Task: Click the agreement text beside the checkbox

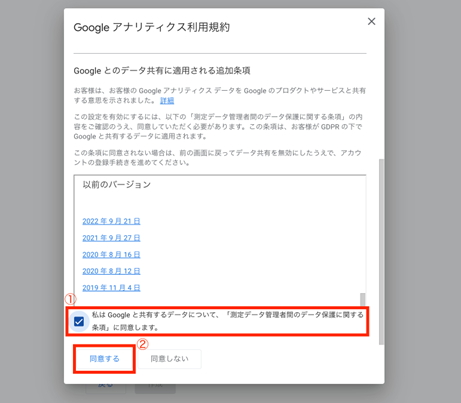Action: [228, 321]
